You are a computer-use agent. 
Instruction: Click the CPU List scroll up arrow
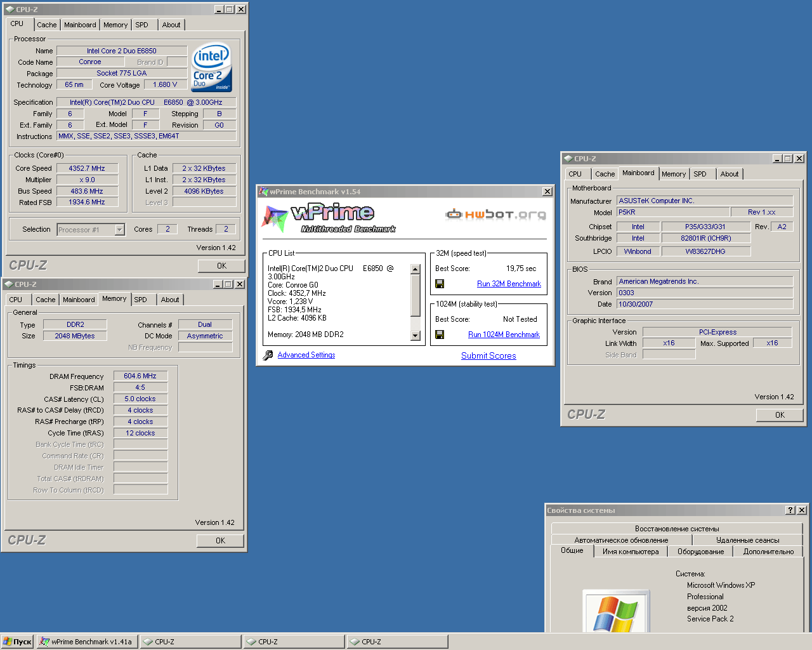pos(416,269)
